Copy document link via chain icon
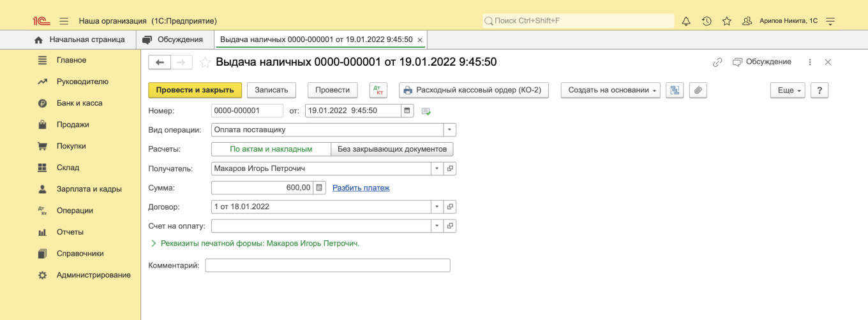Screen dimensions: 868x320 pos(717,62)
